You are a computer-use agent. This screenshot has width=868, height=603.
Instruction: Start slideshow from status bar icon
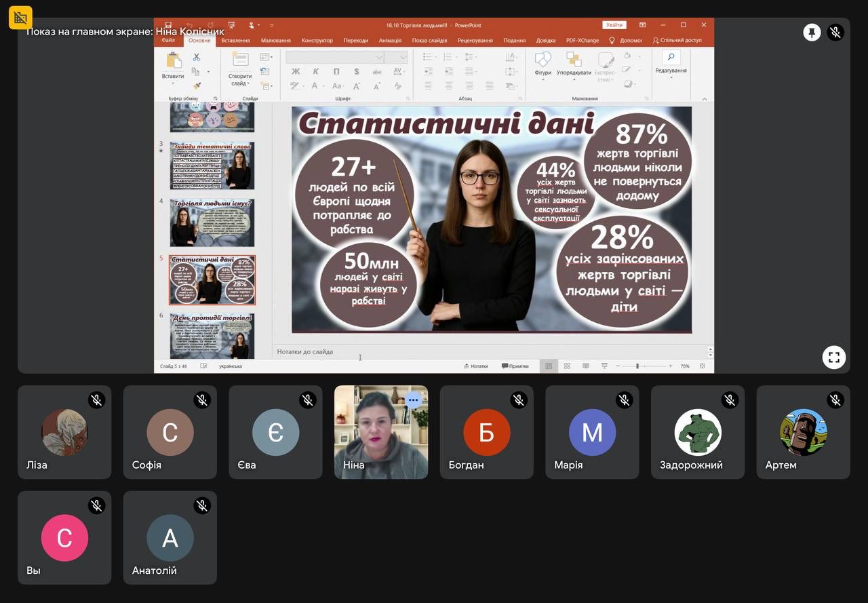click(x=604, y=366)
